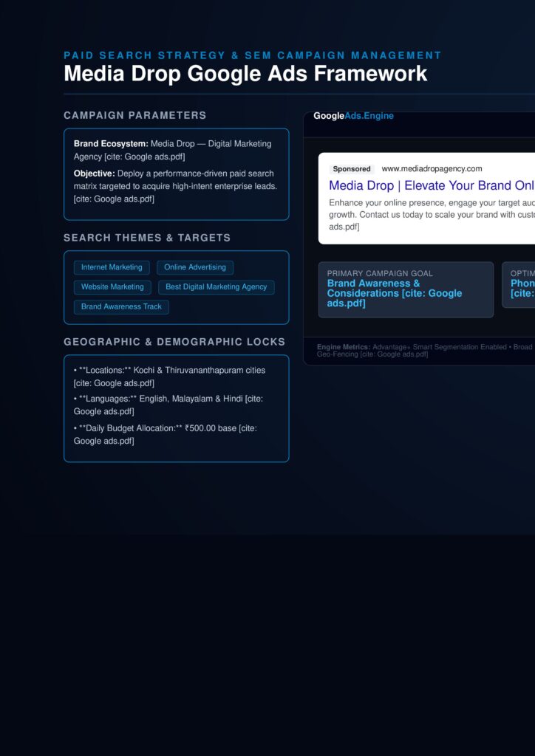Click the Sponsored badge on the ad
The width and height of the screenshot is (535, 756).
[352, 169]
